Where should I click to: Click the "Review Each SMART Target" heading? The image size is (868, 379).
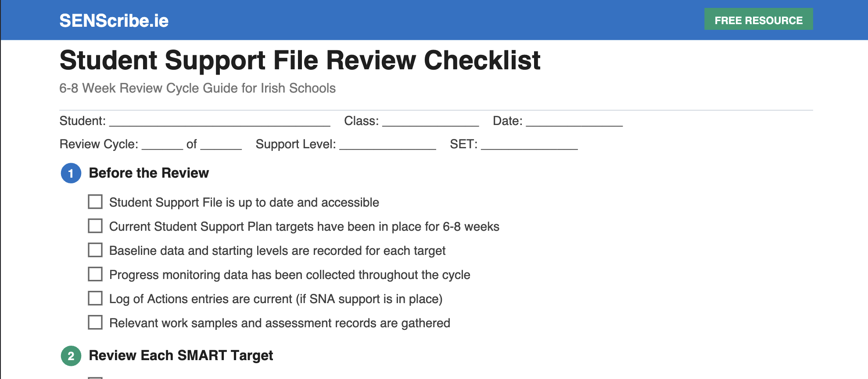[x=181, y=355]
